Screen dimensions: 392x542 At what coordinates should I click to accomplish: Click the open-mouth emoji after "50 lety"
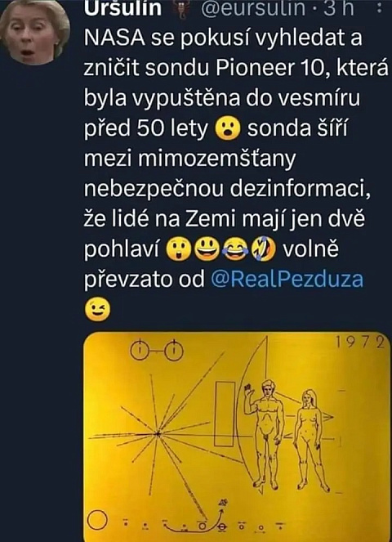[x=227, y=128]
